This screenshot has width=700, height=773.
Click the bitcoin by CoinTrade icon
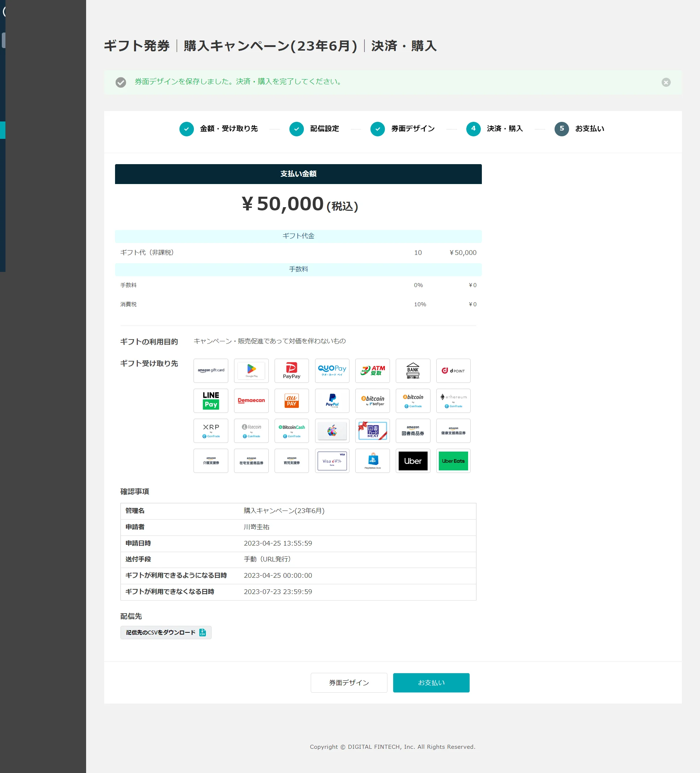[413, 400]
